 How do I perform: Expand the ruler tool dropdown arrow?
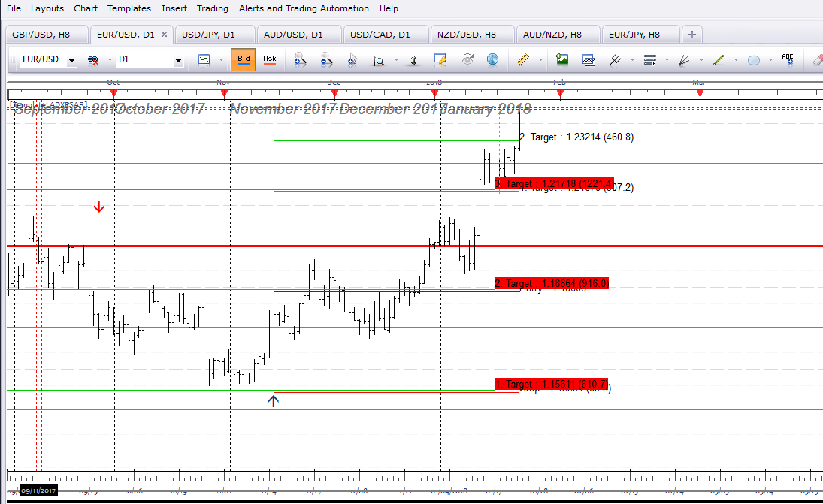pos(540,60)
